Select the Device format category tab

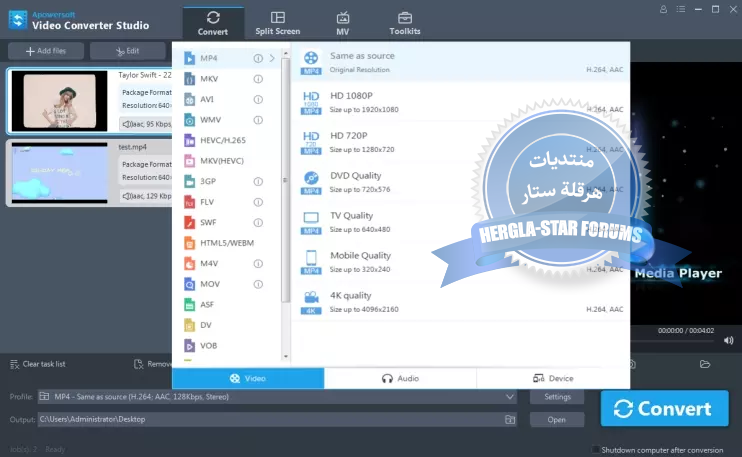(553, 378)
